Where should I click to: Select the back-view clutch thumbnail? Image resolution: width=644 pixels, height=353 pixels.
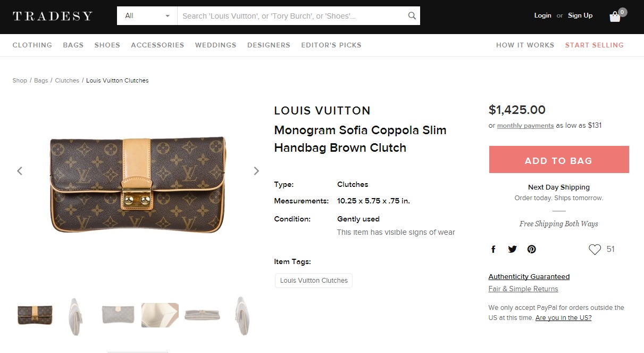(118, 315)
